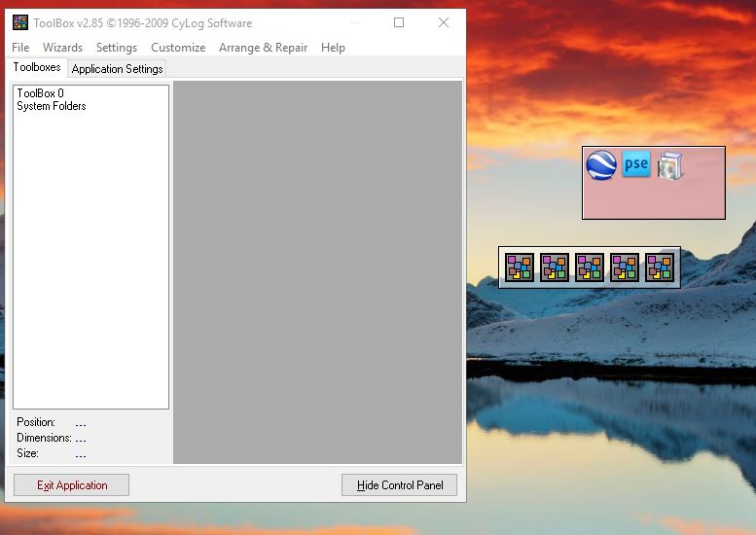Open the File menu
This screenshot has height=535, width=756.
(20, 48)
